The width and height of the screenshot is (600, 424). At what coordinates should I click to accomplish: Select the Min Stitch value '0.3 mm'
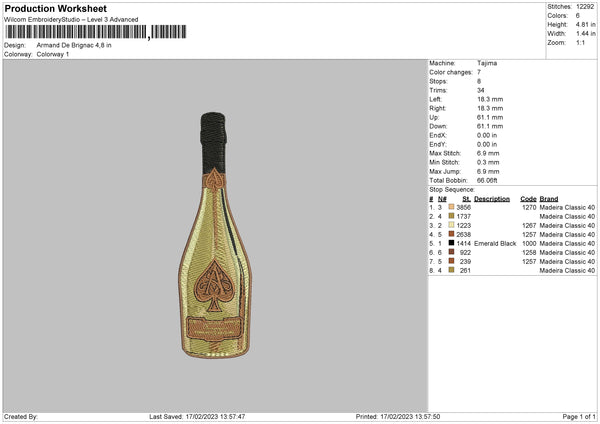488,162
